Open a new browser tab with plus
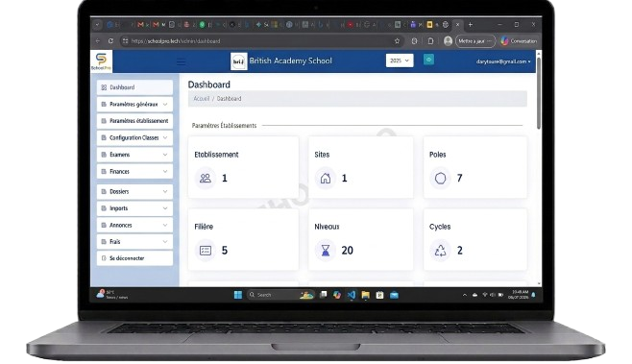Image resolution: width=632 pixels, height=364 pixels. coord(470,25)
